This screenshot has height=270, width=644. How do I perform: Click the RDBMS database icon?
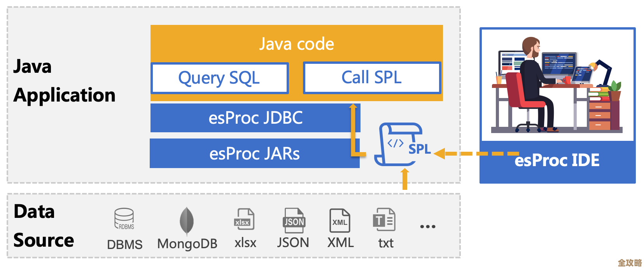tap(124, 219)
